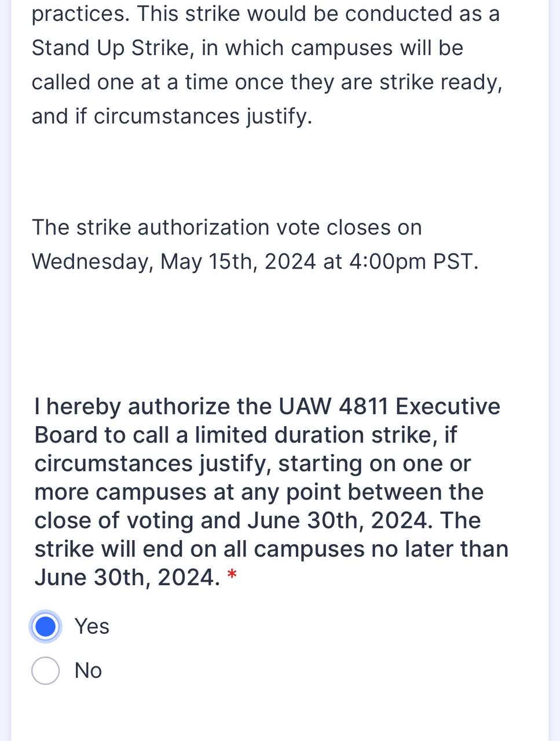
Task: Click "The strike authorization vote closes on" line
Action: (226, 228)
